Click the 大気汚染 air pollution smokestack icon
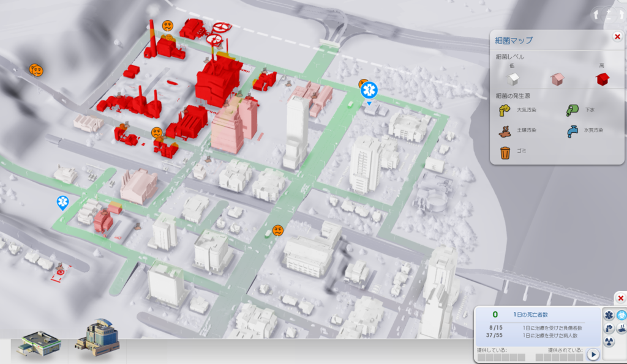 [505, 110]
